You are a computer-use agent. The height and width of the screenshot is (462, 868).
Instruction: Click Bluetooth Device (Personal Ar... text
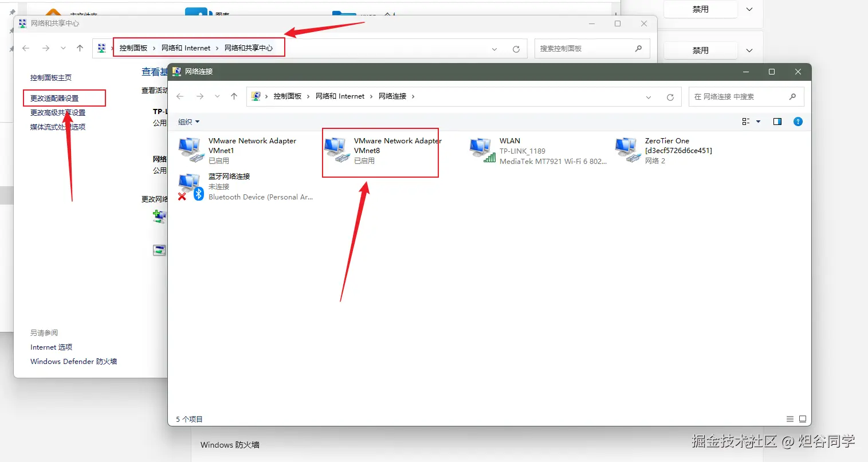tap(261, 197)
